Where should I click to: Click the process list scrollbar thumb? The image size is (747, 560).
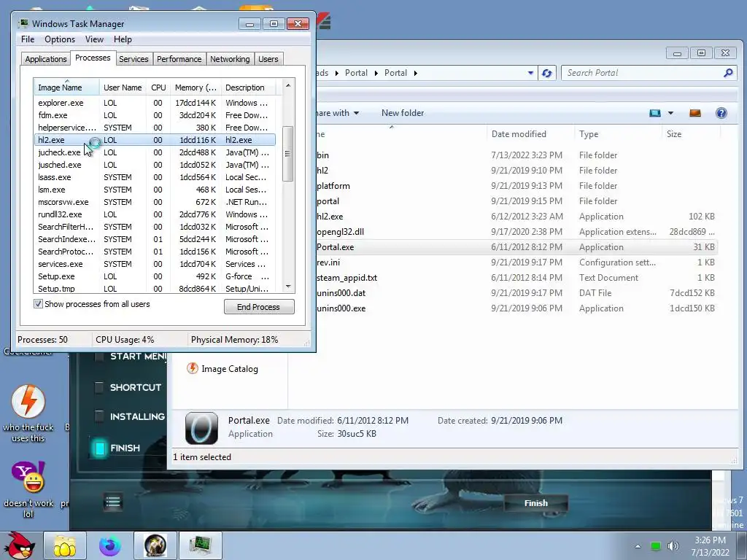click(x=287, y=153)
